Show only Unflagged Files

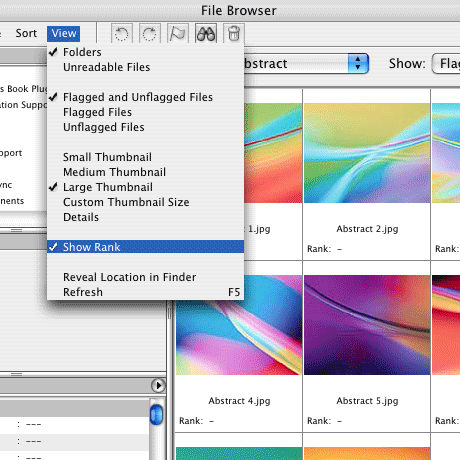[x=145, y=127]
